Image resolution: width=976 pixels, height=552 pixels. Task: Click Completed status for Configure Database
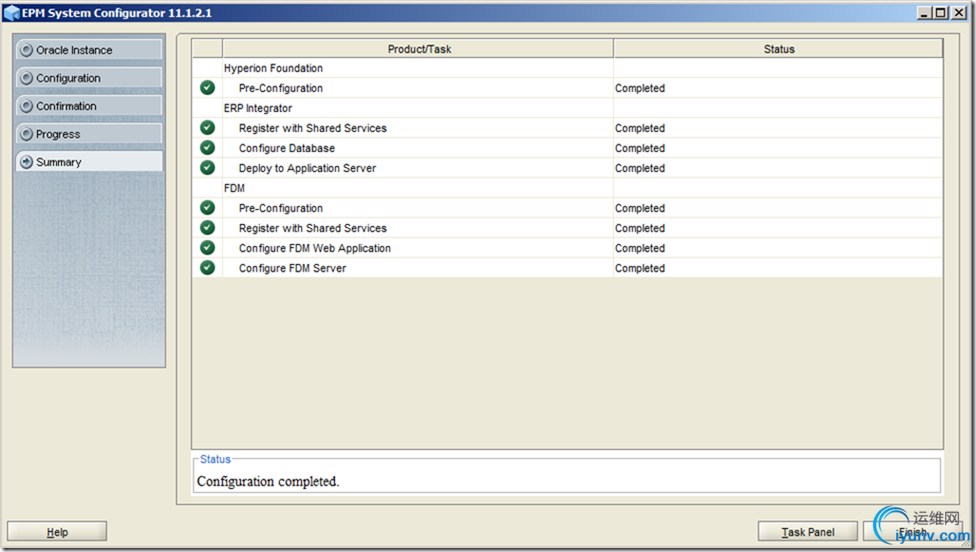(640, 148)
